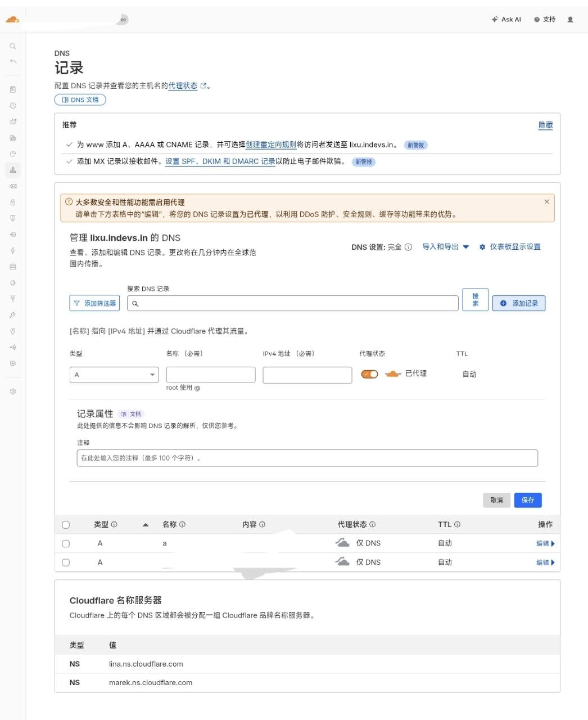Click the info icon beside 内容 column header
Viewport: 588px width, 720px height.
coord(262,524)
